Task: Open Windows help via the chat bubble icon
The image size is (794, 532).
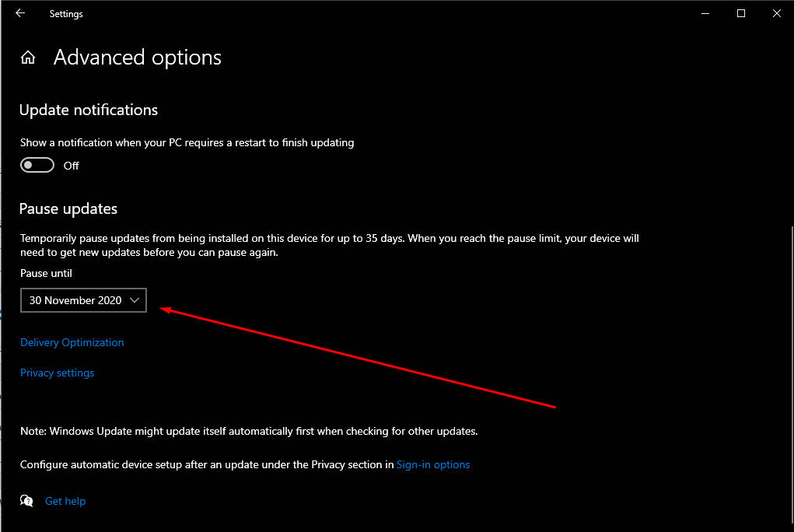Action: (x=26, y=501)
